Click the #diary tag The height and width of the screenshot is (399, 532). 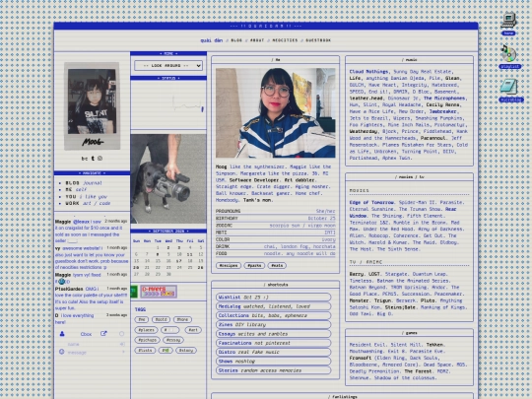[x=186, y=350]
